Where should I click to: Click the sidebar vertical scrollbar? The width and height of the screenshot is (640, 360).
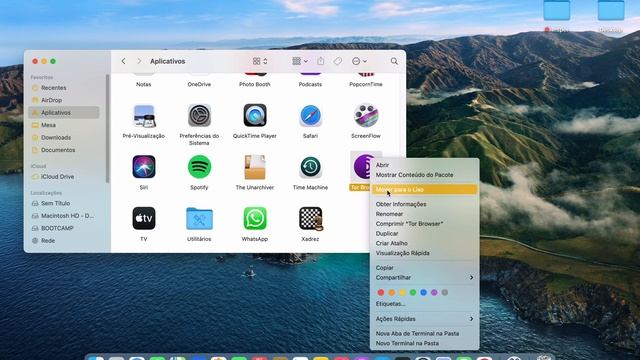pos(108,129)
